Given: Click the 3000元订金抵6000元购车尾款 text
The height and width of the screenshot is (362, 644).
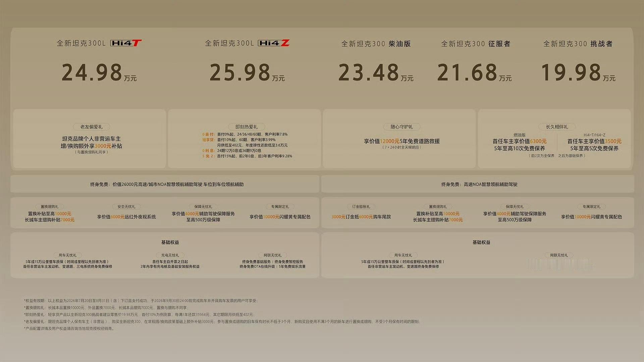Looking at the screenshot, I should click(361, 217).
